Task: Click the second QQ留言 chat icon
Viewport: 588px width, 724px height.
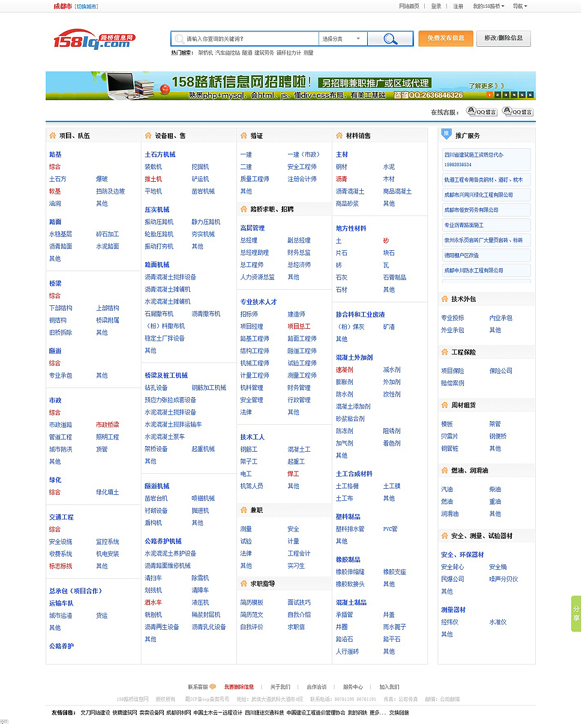Action: pyautogui.click(x=517, y=112)
